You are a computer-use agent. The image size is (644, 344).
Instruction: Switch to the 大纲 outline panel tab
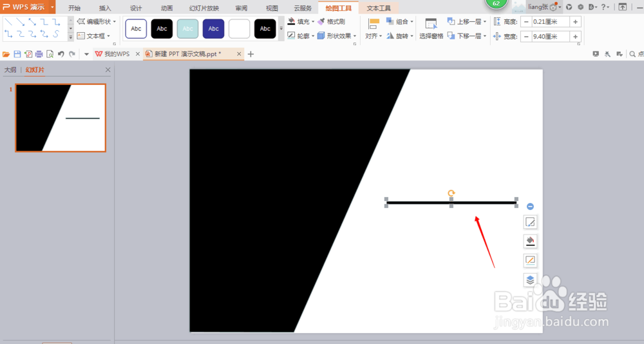(10, 70)
